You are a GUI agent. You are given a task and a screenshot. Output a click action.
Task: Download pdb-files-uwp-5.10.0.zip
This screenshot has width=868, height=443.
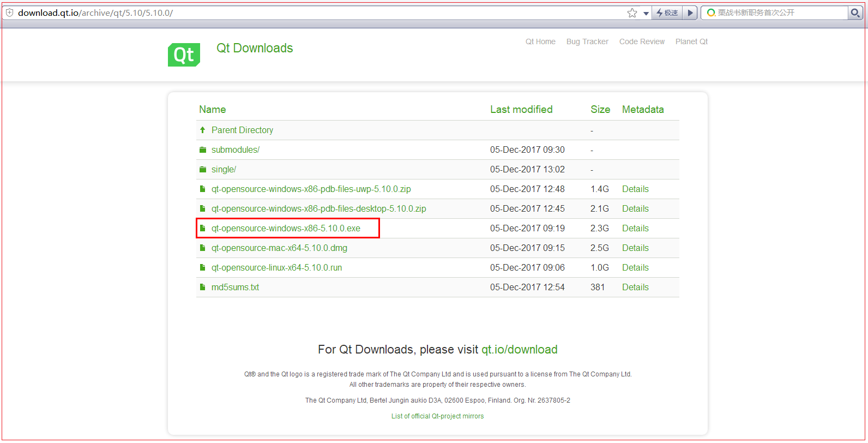pyautogui.click(x=311, y=189)
